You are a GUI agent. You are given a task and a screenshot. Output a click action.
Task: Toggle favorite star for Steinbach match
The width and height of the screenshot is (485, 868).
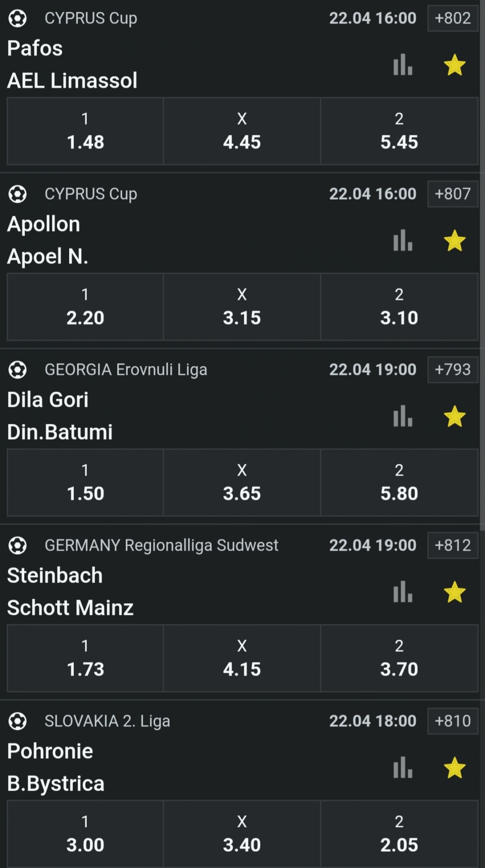tap(455, 593)
